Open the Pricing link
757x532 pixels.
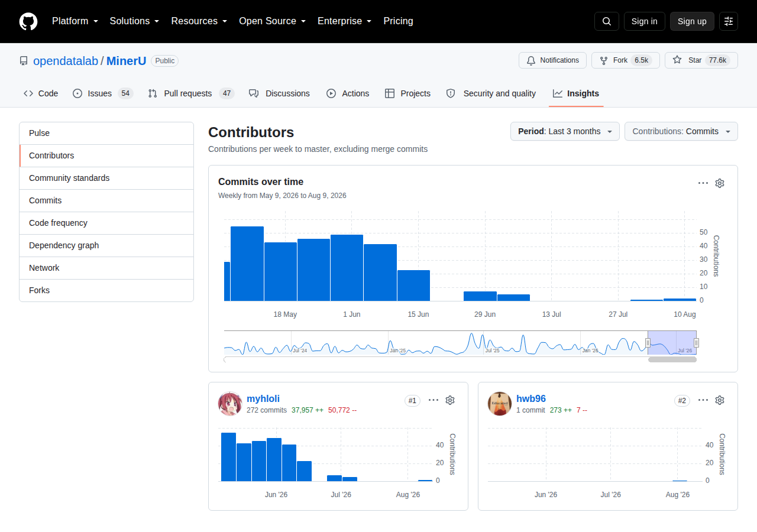pyautogui.click(x=398, y=21)
